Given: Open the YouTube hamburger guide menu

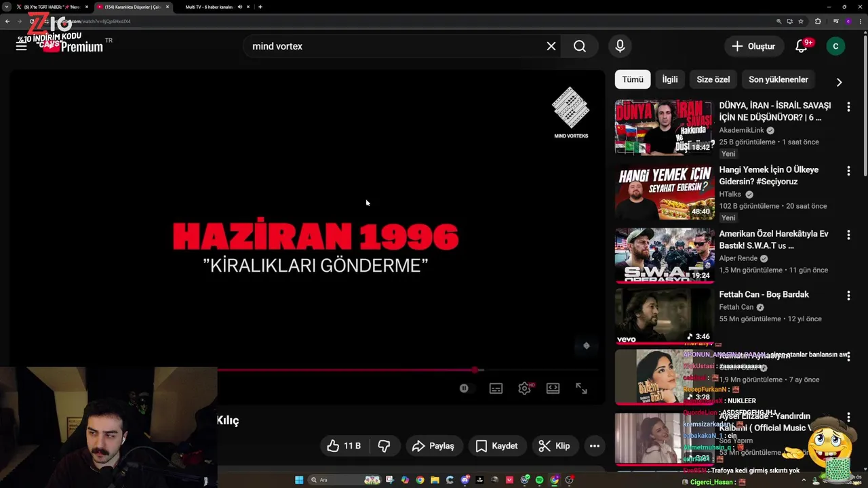Looking at the screenshot, I should click(x=21, y=46).
